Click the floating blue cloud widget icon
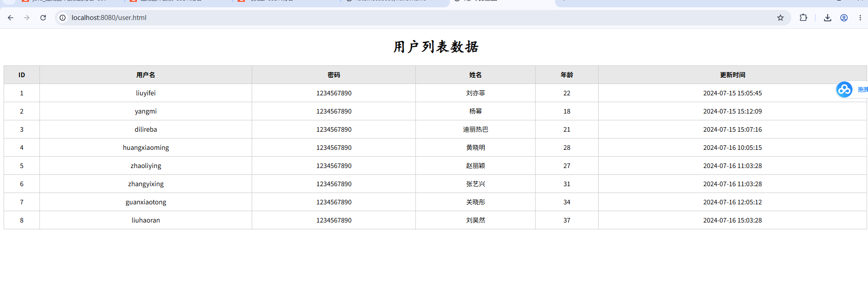This screenshot has height=287, width=868. (844, 89)
